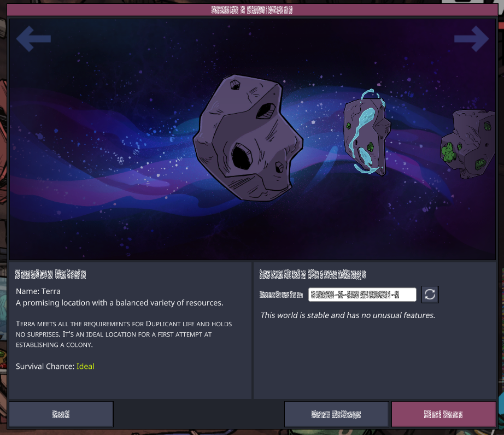Select the large Terra asteroid in center
This screenshot has height=435, width=504.
click(248, 138)
